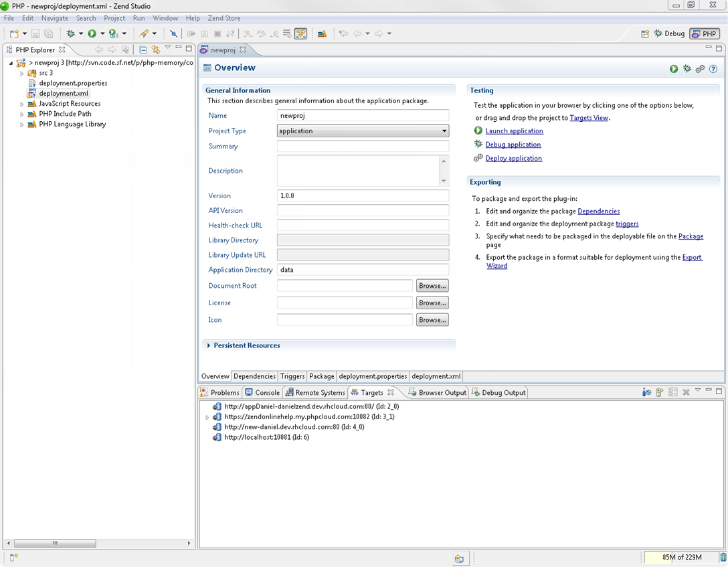Open the Zend Store menu
Image resolution: width=728 pixels, height=567 pixels.
point(223,18)
